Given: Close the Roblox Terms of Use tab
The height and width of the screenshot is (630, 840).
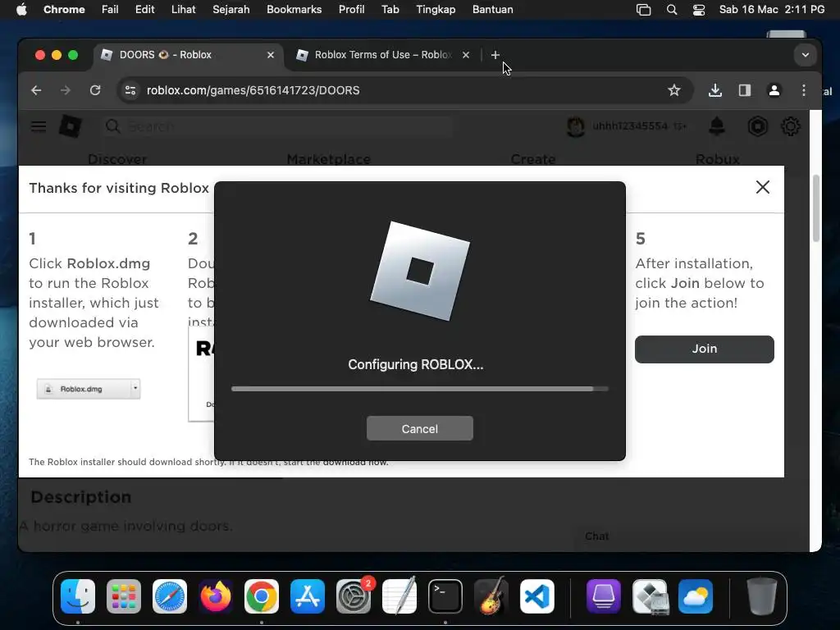Looking at the screenshot, I should [x=466, y=55].
